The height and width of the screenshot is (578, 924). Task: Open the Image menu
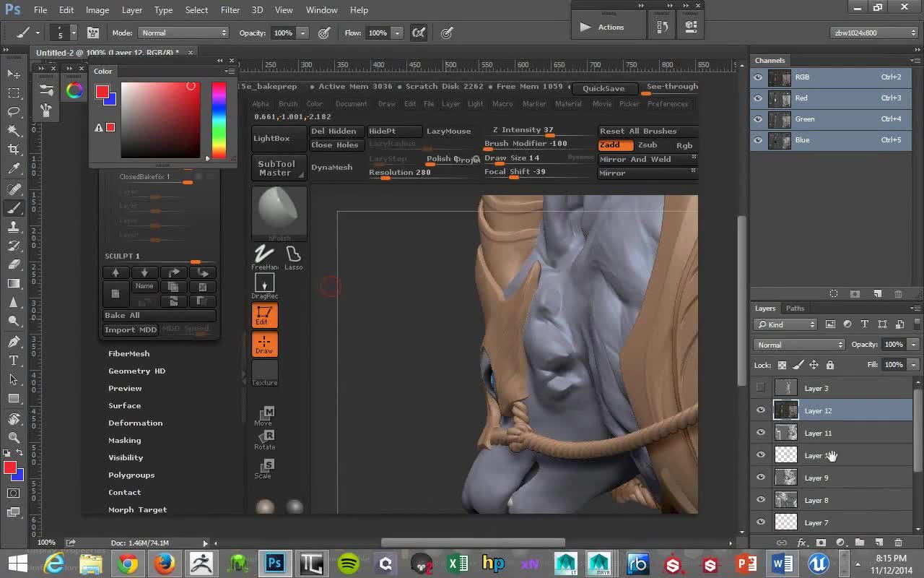coord(97,10)
